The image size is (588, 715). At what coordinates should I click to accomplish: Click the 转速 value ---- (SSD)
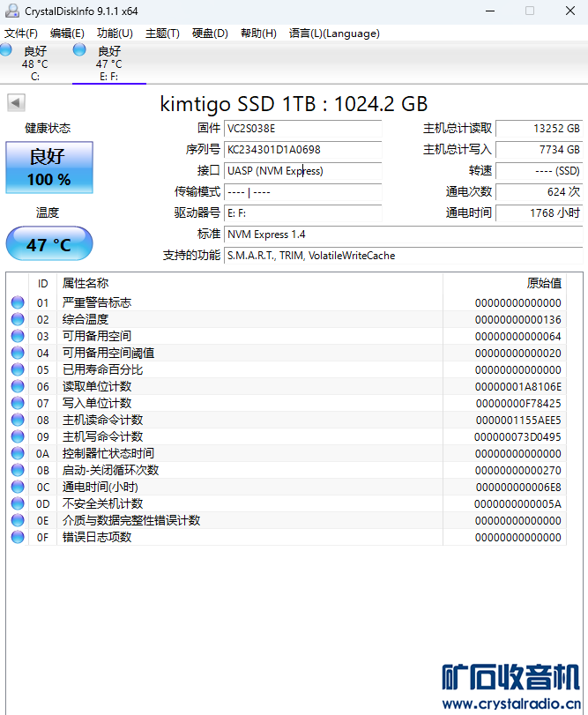click(x=540, y=171)
